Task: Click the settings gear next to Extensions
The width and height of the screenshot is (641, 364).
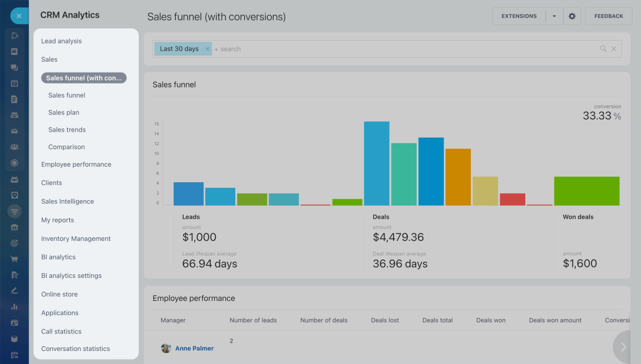Action: click(x=572, y=16)
